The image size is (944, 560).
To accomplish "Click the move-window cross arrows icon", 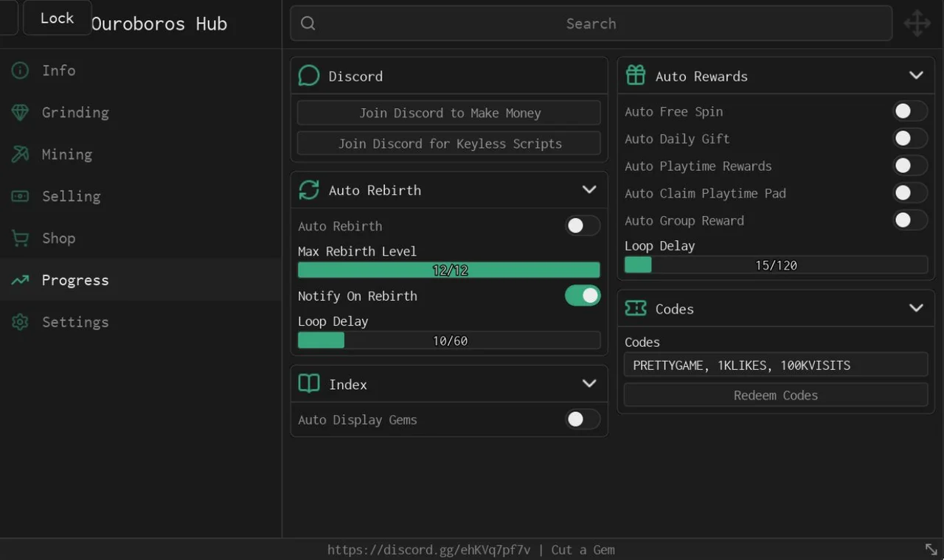I will coord(917,24).
